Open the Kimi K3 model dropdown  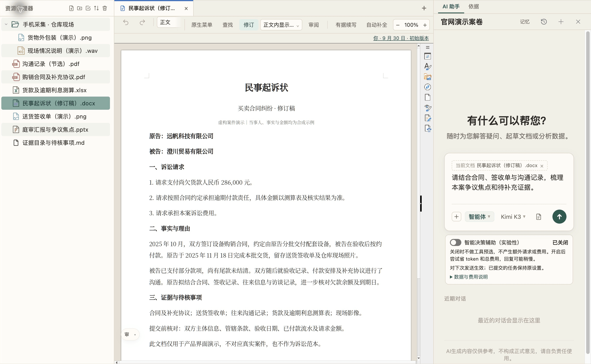pyautogui.click(x=513, y=217)
